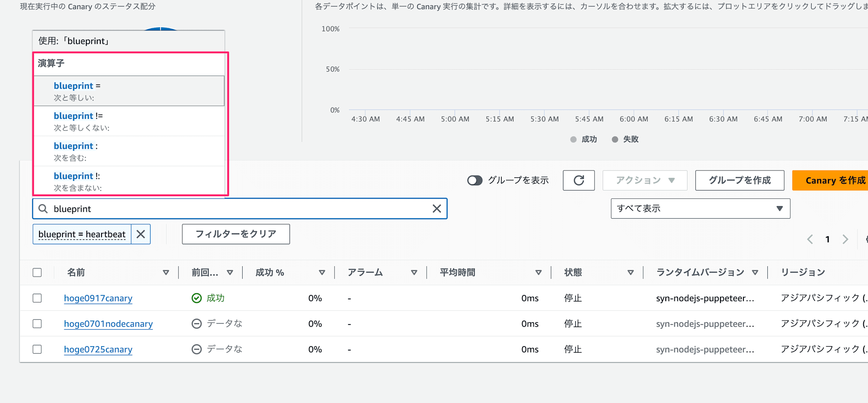Edit the blueprint = heartbeat filter token
Screen dimensions: 868x403
(82, 234)
